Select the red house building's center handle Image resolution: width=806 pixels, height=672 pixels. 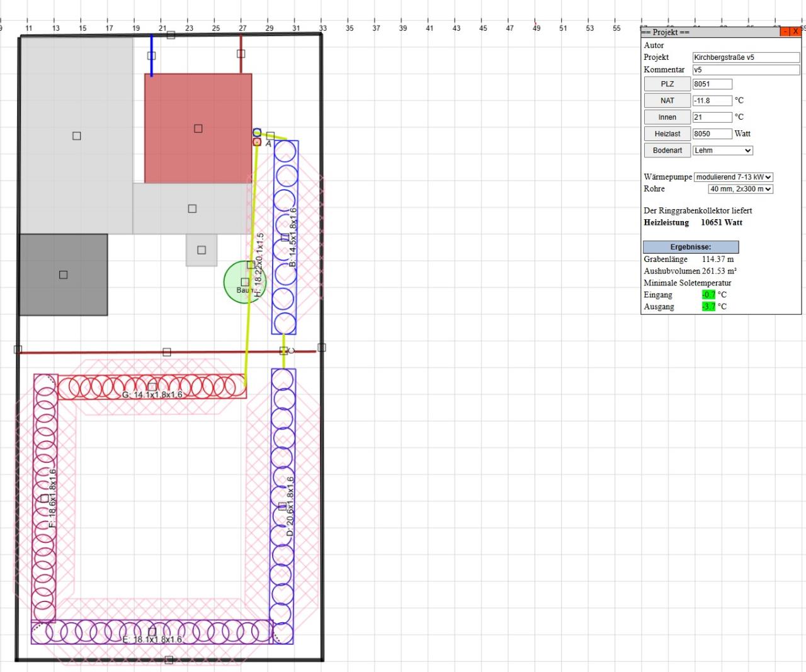(198, 128)
